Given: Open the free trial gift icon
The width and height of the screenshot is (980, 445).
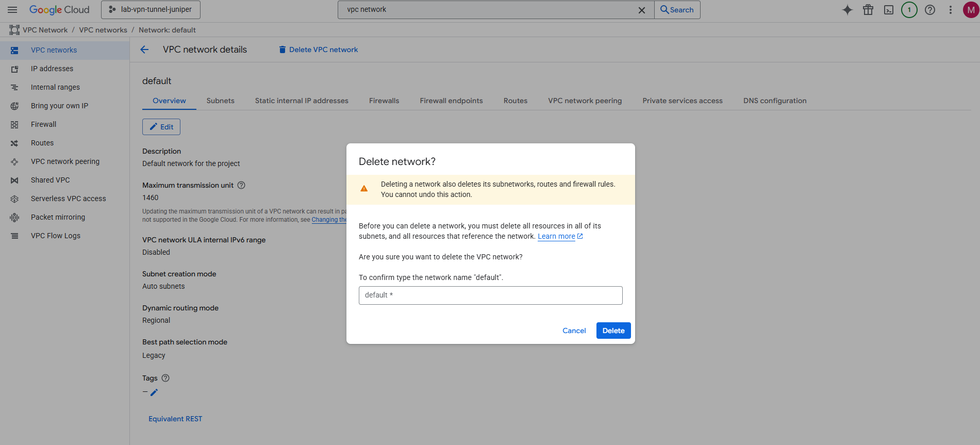Looking at the screenshot, I should (x=868, y=10).
